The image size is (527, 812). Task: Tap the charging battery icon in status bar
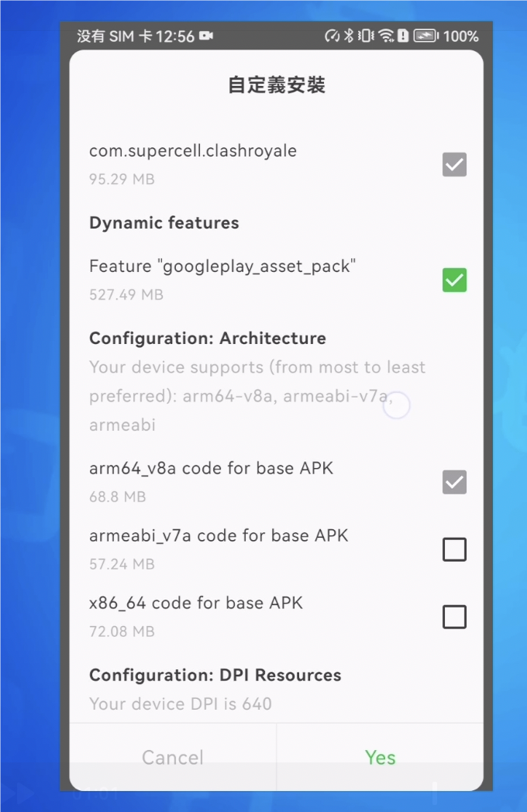click(425, 36)
